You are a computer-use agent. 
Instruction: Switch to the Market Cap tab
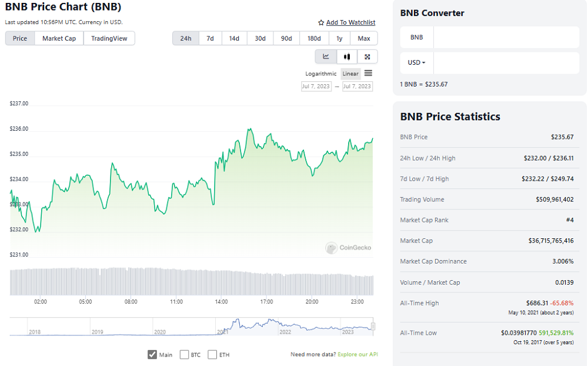(x=59, y=38)
